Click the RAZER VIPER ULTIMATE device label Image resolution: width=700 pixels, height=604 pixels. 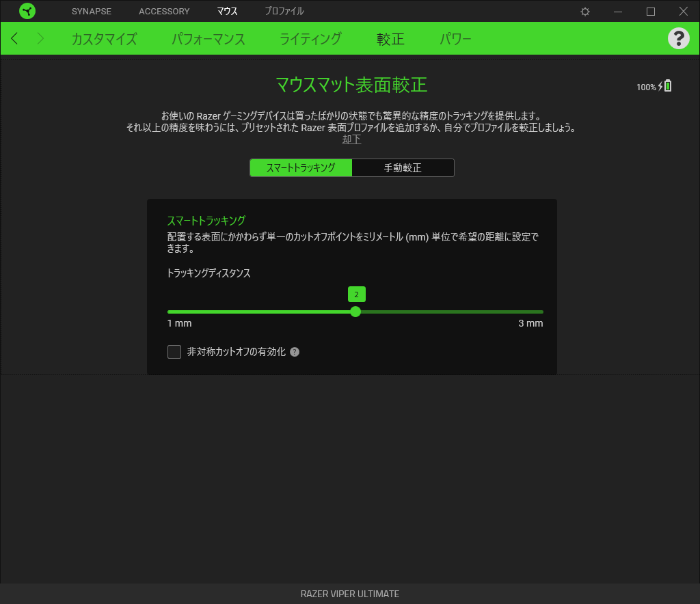[x=350, y=594]
